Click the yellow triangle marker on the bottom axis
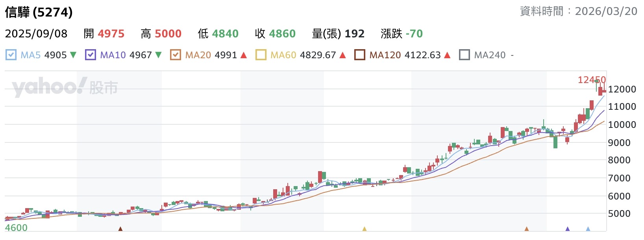 pos(365,229)
